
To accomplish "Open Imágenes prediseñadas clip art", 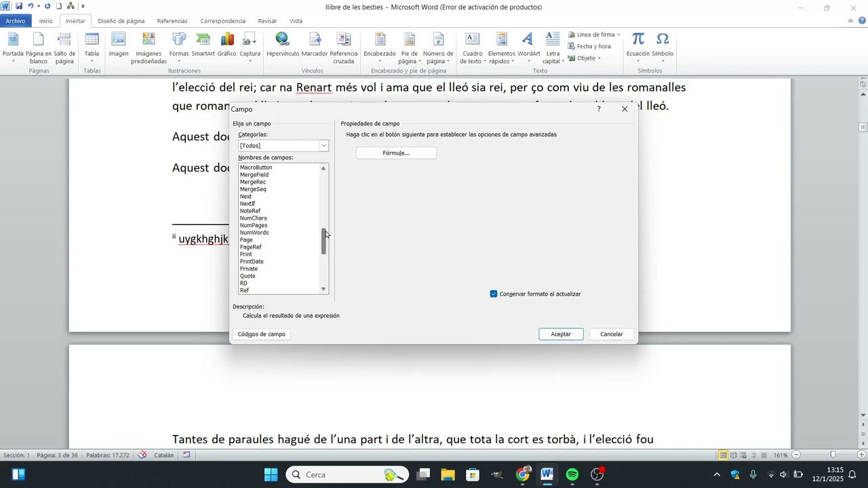I will (149, 47).
